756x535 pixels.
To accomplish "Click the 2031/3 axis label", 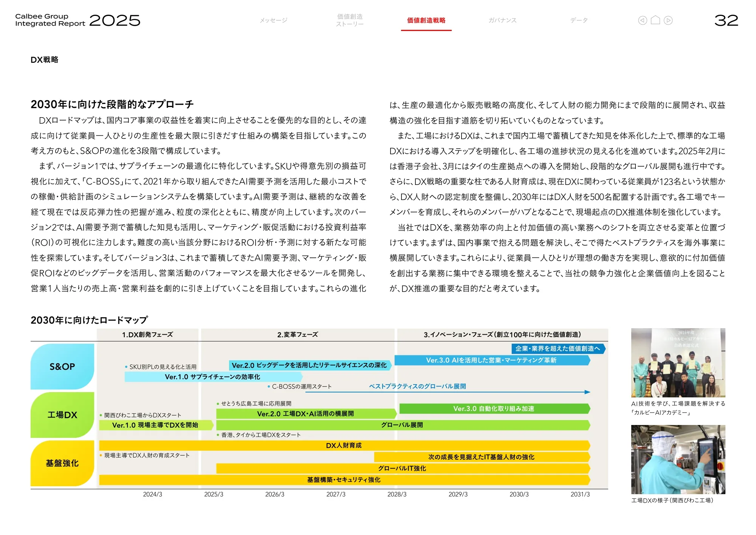I will click(580, 494).
